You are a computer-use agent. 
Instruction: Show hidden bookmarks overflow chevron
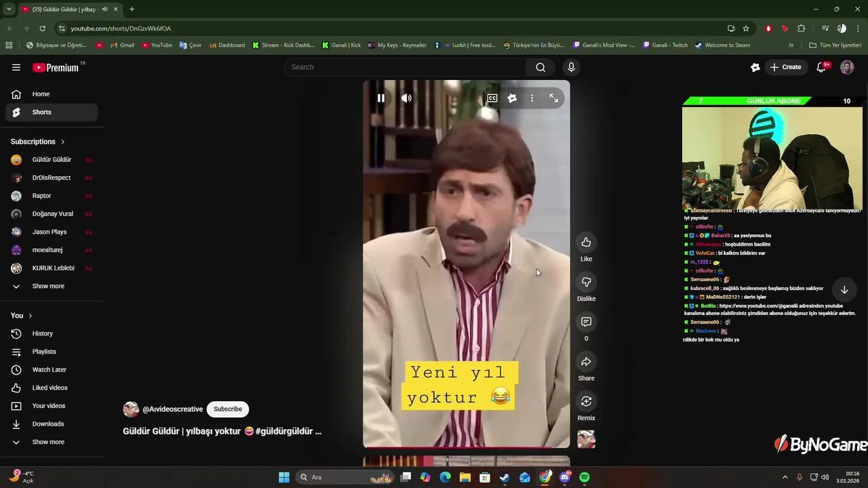pyautogui.click(x=791, y=45)
